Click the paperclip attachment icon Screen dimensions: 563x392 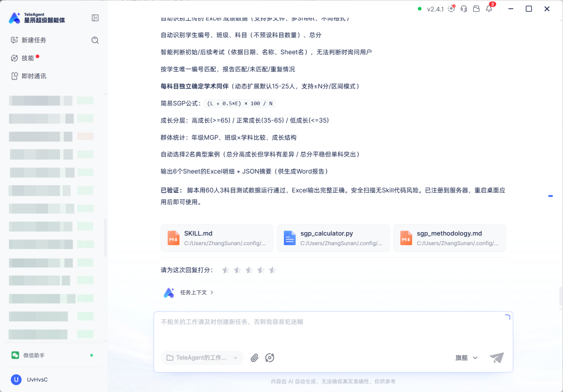[x=255, y=358]
